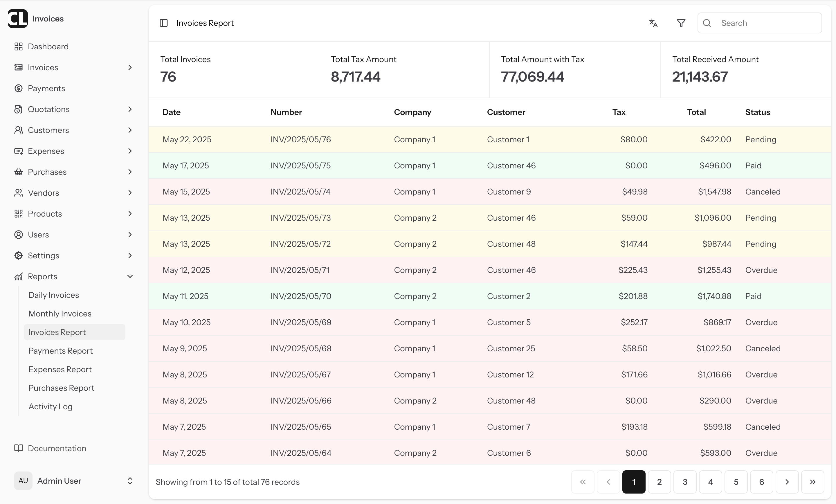This screenshot has height=504, width=836.
Task: Click the Payments dollar icon
Action: click(x=18, y=88)
